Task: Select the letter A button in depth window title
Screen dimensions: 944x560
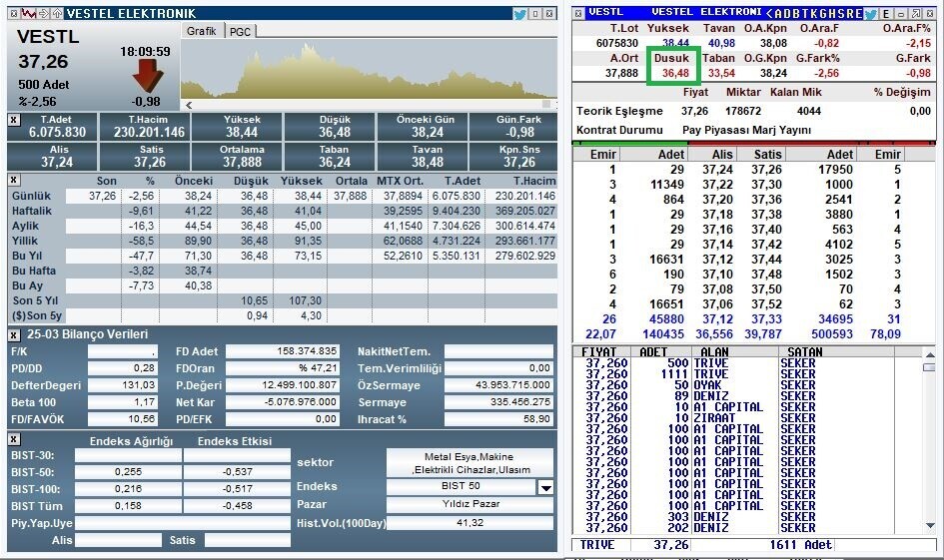Action: coord(778,13)
